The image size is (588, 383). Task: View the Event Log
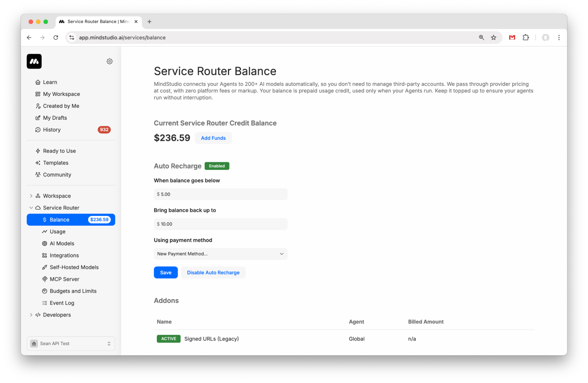pyautogui.click(x=62, y=303)
